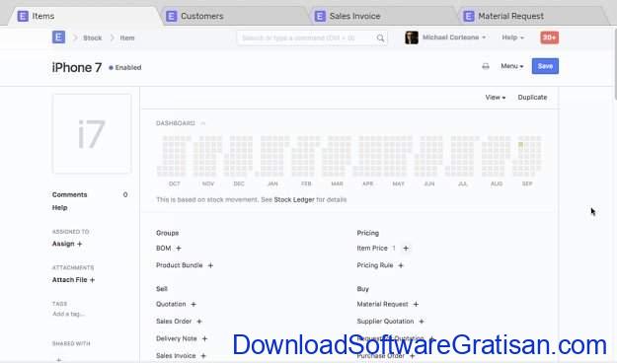Open the Help dropdown
Viewport: 617px width, 364px height.
tap(512, 37)
